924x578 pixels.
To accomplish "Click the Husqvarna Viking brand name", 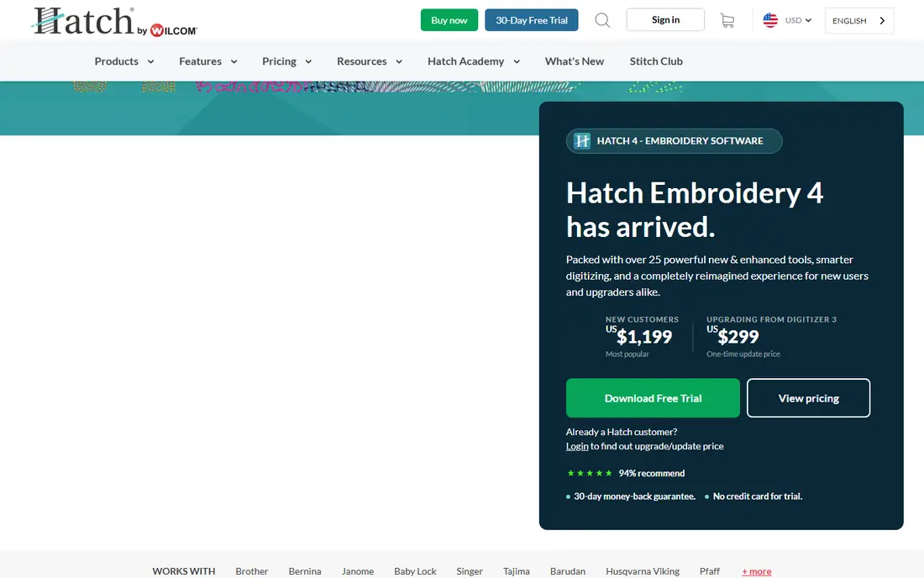I will point(643,571).
